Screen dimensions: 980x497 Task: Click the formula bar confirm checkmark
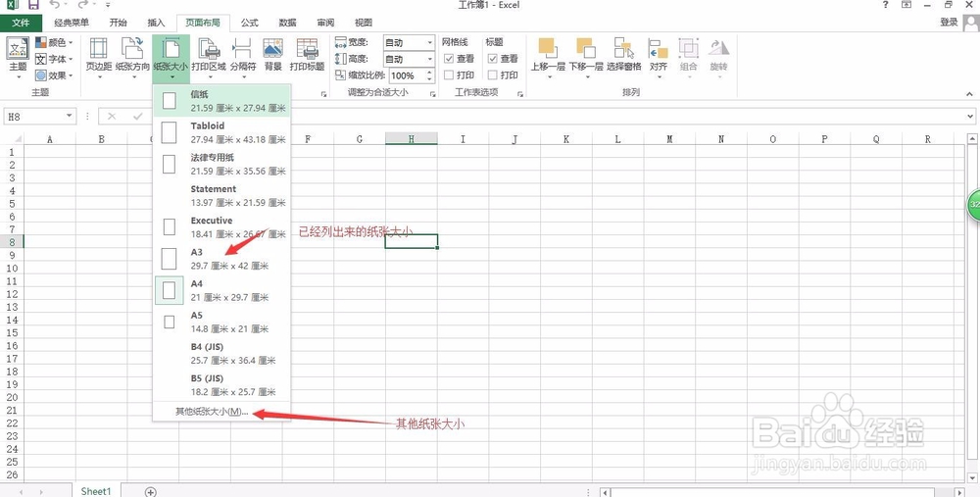137,117
